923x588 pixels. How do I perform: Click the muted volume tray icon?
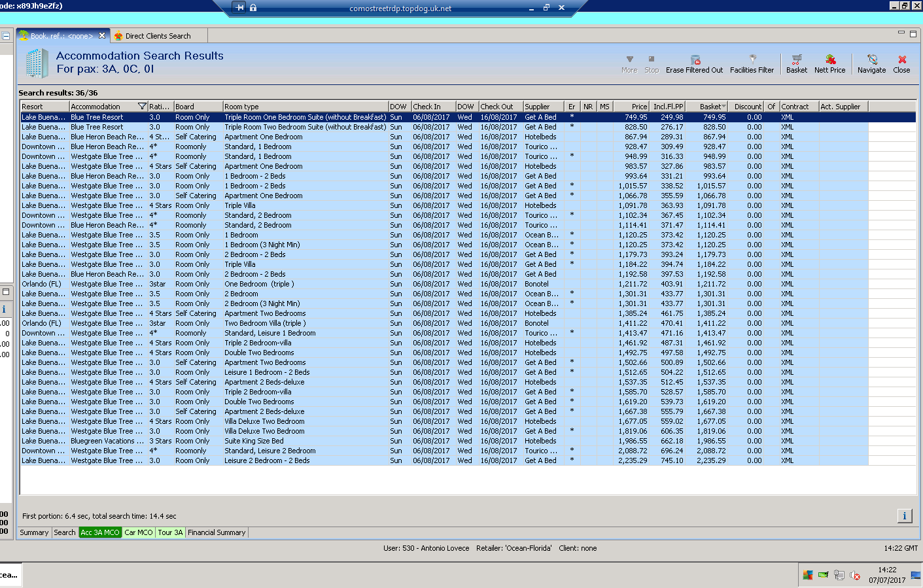point(855,575)
